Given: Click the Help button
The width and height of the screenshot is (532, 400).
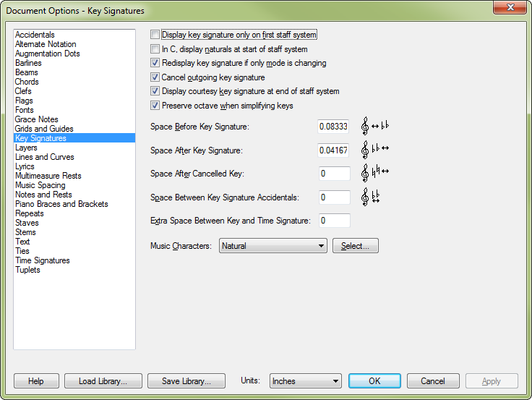Looking at the screenshot, I should pos(36,381).
